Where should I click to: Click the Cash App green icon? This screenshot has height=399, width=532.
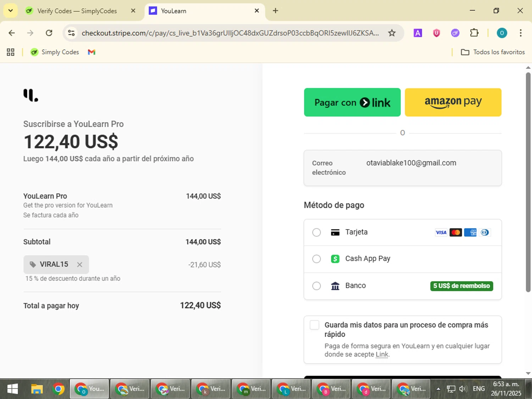tap(335, 259)
